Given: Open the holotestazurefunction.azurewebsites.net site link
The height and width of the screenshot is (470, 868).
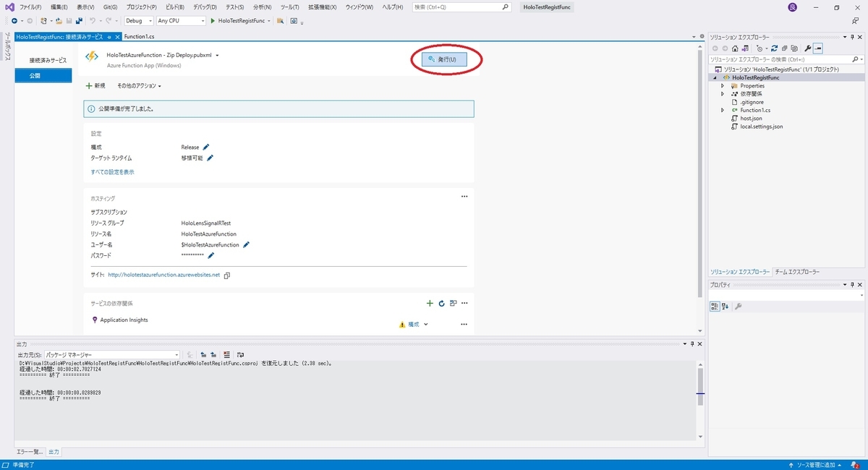Looking at the screenshot, I should (x=163, y=275).
